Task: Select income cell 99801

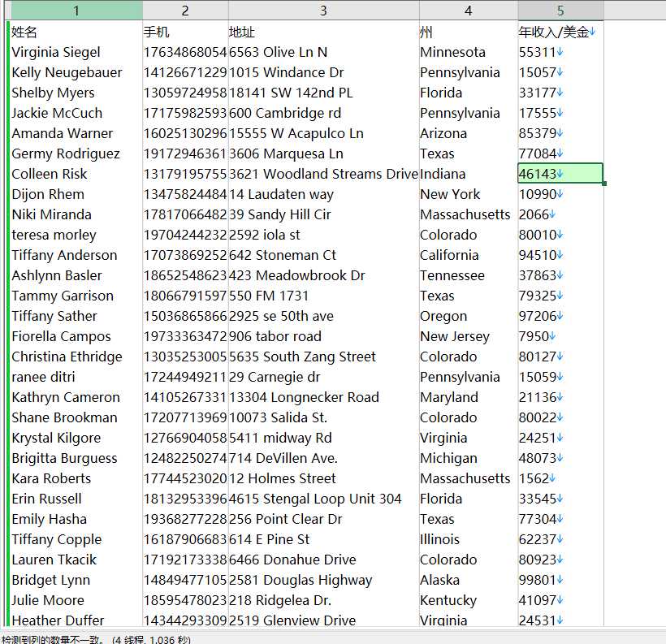Action: (x=560, y=580)
